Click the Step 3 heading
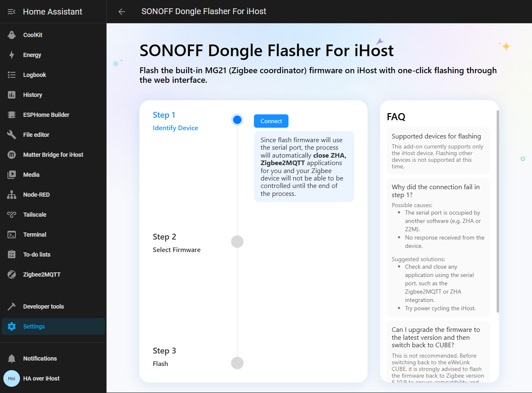Viewport: 532px width, 393px height. coord(164,351)
